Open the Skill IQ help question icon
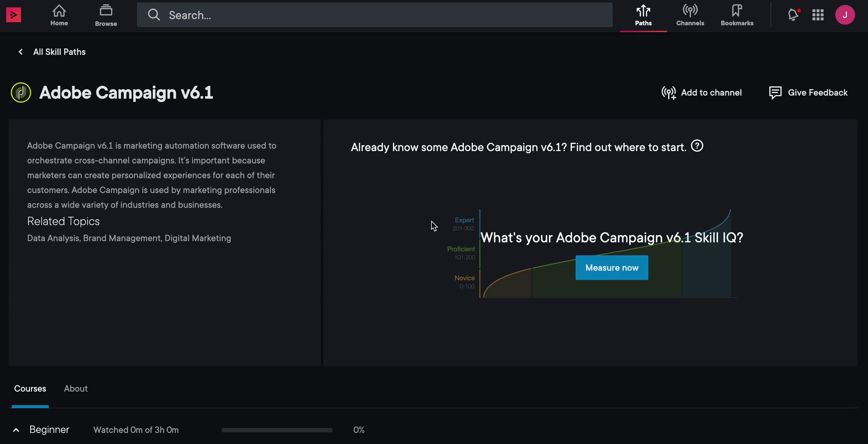Viewport: 868px width, 444px height. [x=697, y=146]
